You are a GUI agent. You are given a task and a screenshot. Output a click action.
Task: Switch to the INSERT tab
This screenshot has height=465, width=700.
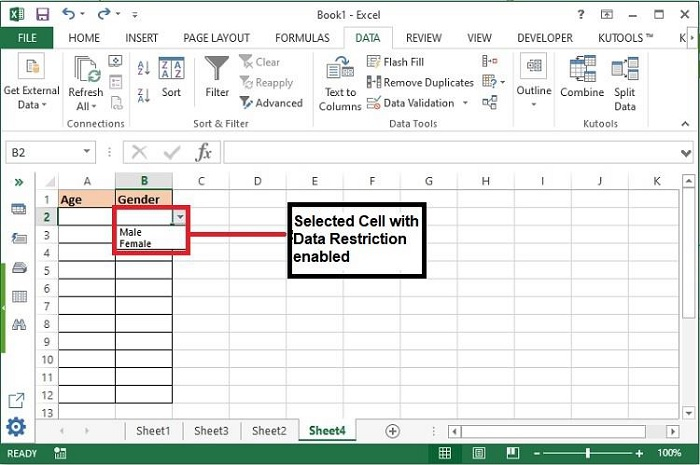(x=142, y=38)
